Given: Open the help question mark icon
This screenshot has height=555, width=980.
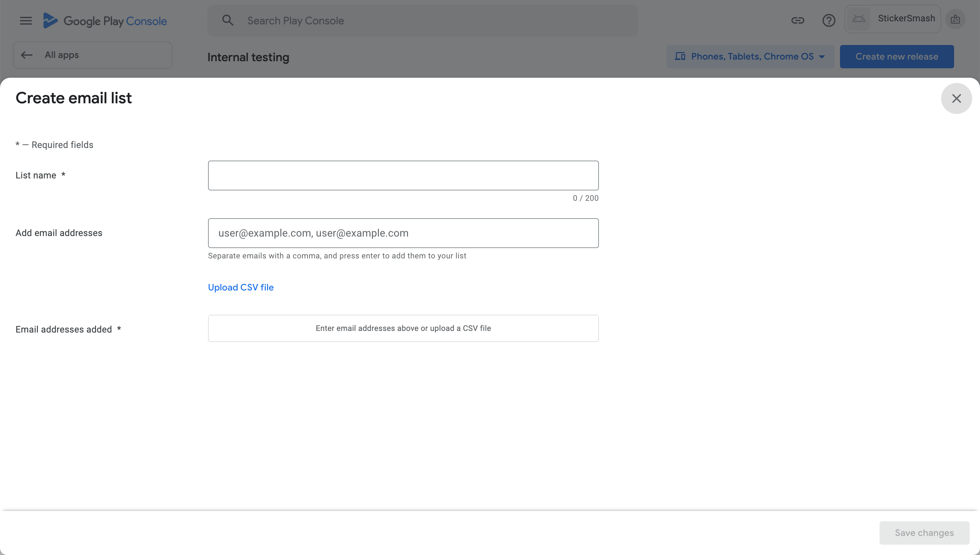Looking at the screenshot, I should pos(829,21).
